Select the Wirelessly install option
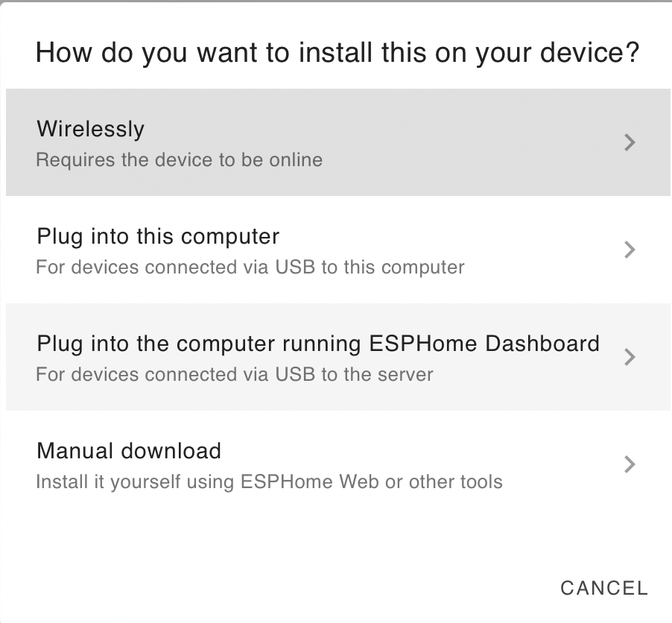672x623 pixels. (338, 142)
